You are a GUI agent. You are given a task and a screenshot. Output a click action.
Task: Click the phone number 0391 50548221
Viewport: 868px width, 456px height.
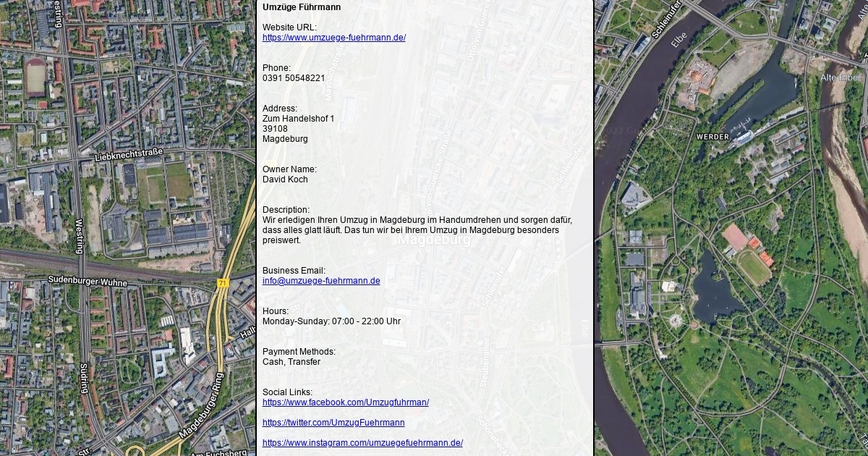(294, 78)
